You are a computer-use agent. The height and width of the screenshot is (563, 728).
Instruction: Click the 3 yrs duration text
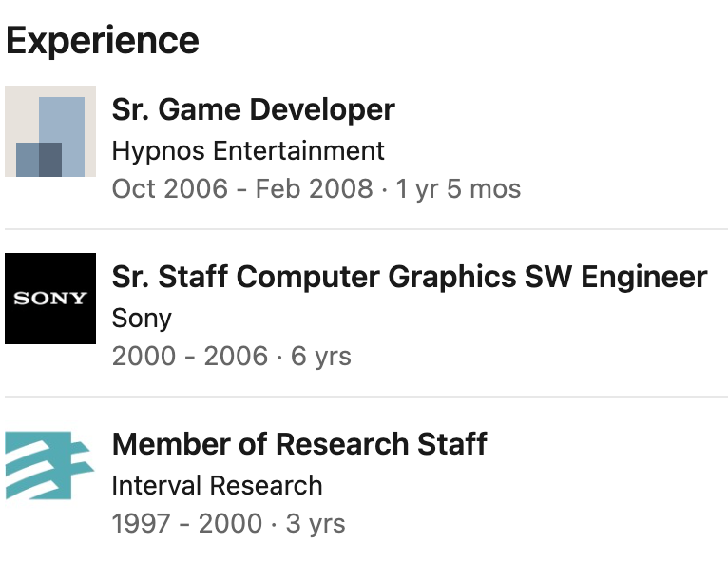[x=315, y=523]
